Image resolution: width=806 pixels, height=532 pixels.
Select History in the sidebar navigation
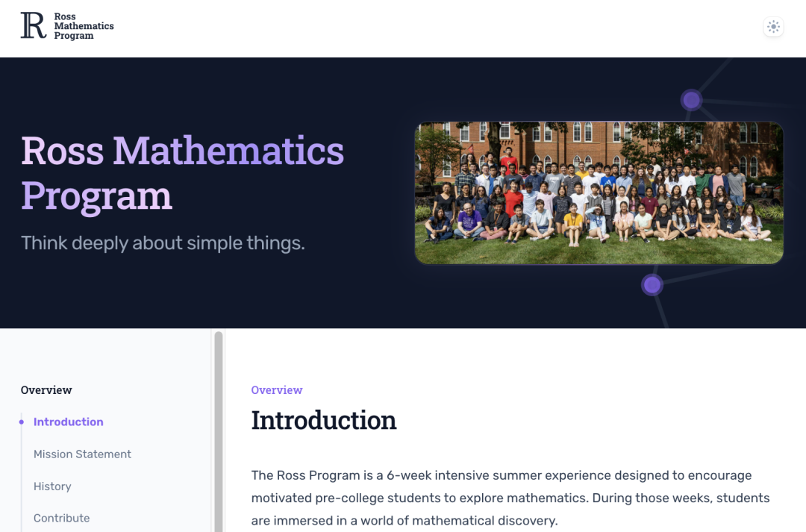(52, 486)
